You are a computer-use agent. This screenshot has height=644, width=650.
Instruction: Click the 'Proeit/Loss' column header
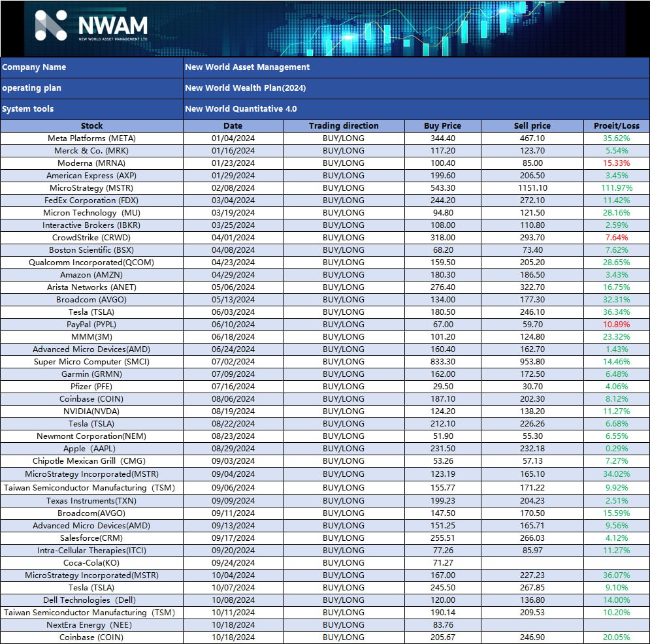[x=617, y=126]
